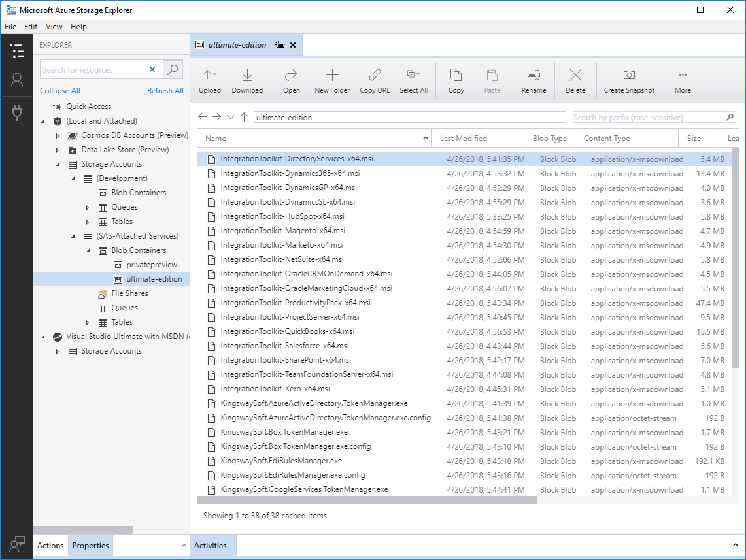Collapse the (Development) storage node
Viewport: 746px width, 560px height.
click(73, 179)
